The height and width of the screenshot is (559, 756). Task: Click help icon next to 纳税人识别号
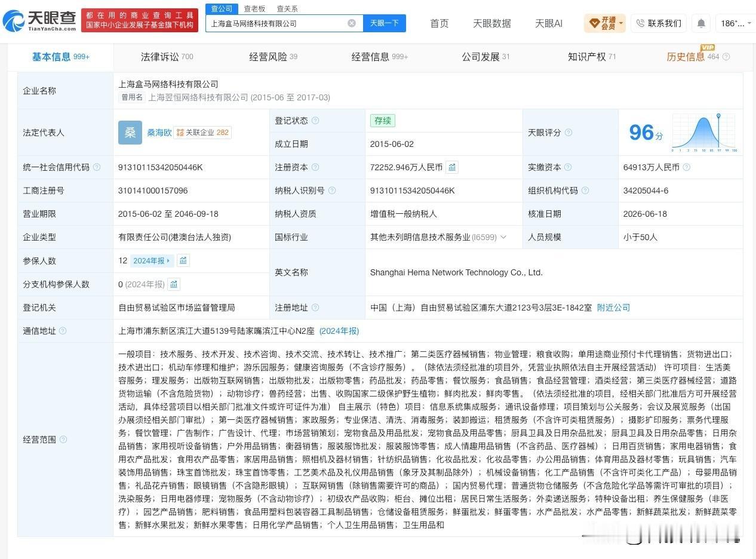332,191
